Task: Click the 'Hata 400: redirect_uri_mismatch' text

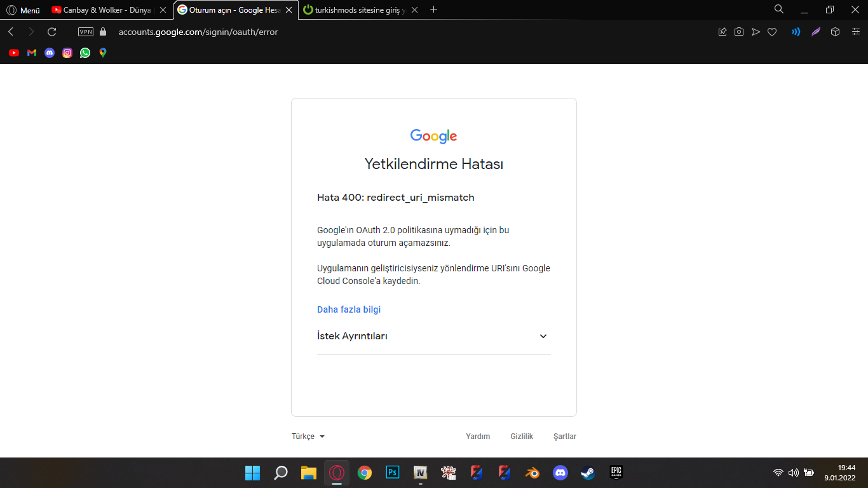Action: 396,198
